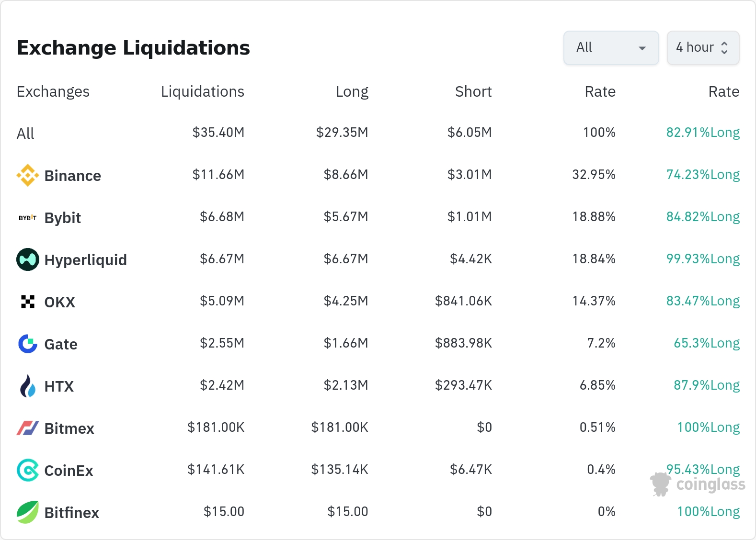
Task: Click the Bitfinex leaf logo icon
Action: click(x=28, y=512)
